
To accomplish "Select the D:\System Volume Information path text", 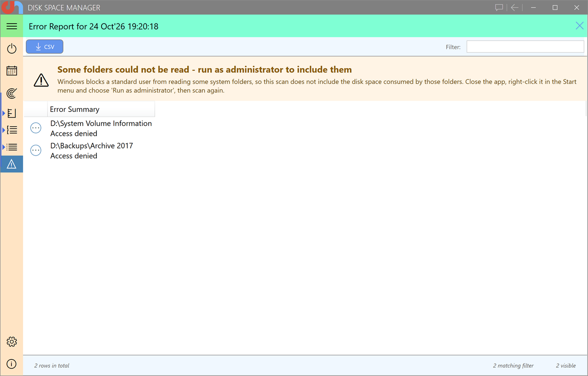I will [101, 123].
